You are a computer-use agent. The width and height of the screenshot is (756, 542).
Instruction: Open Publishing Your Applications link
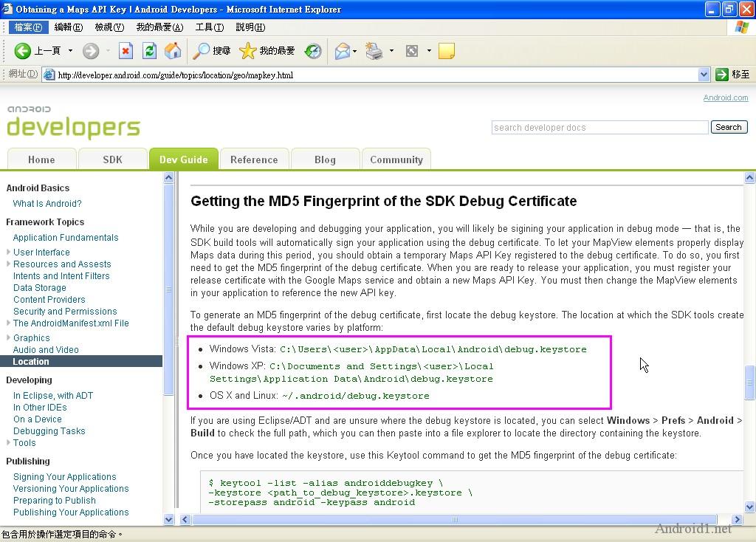tap(71, 512)
